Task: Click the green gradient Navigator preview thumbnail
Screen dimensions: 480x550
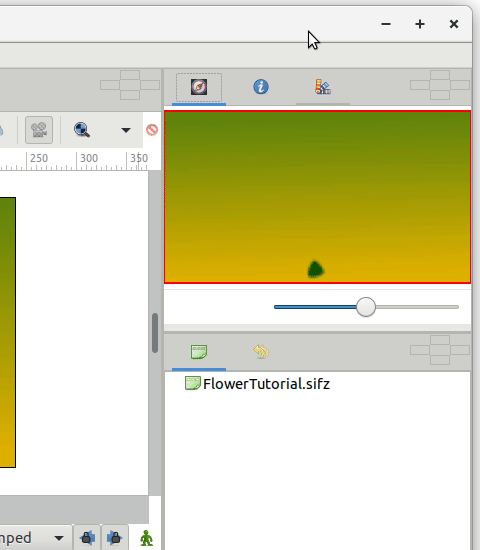Action: point(318,197)
